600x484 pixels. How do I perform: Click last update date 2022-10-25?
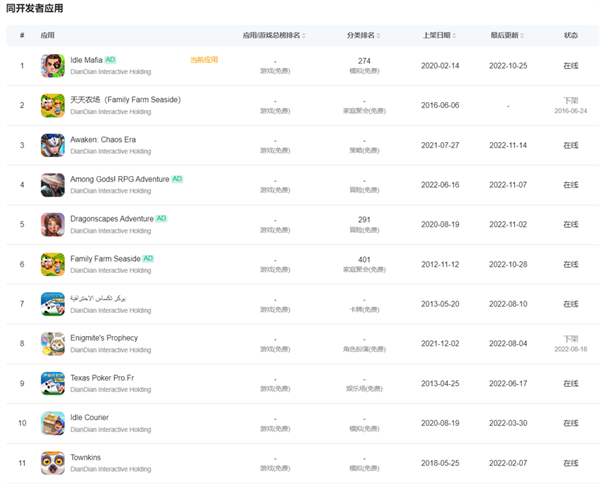[508, 66]
